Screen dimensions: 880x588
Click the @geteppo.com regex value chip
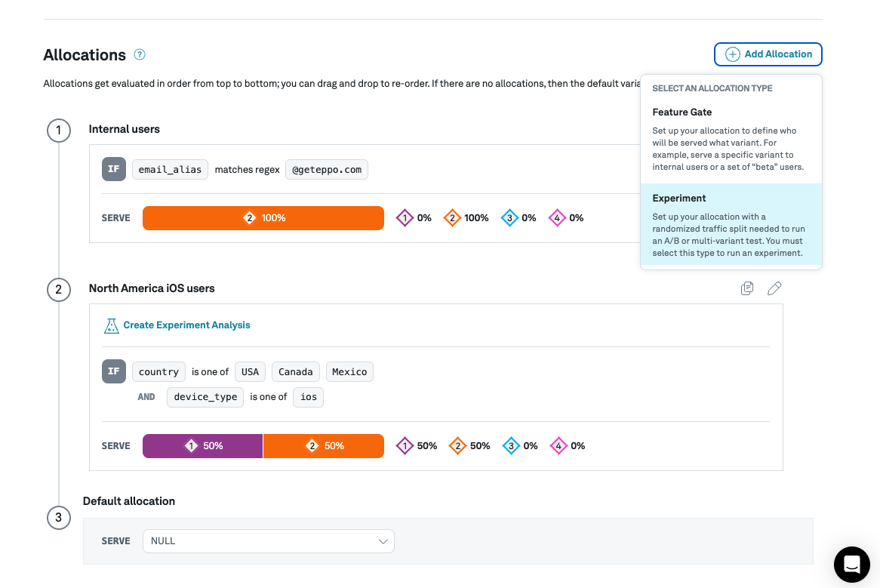tap(327, 169)
